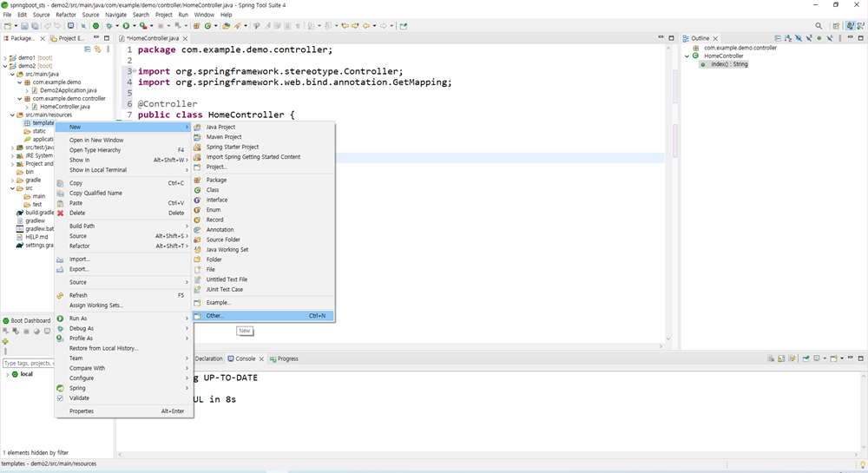
Task: Click the red Delete X icon in context menu
Action: point(61,213)
